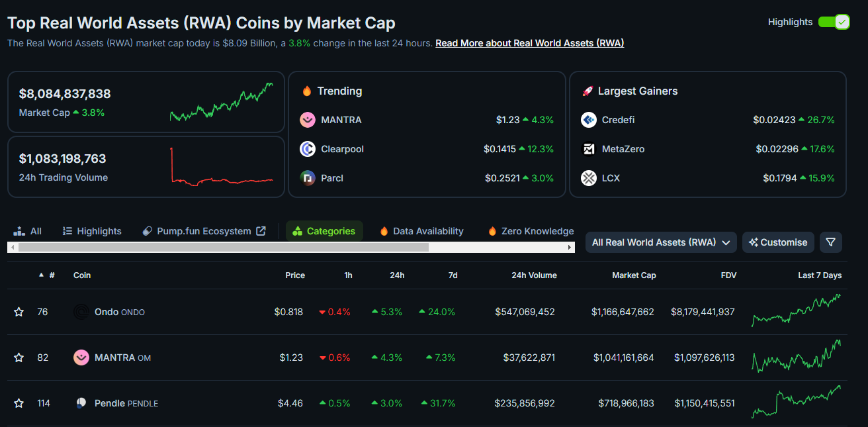Switch to the Highlights tab
The image size is (868, 427).
pos(92,231)
